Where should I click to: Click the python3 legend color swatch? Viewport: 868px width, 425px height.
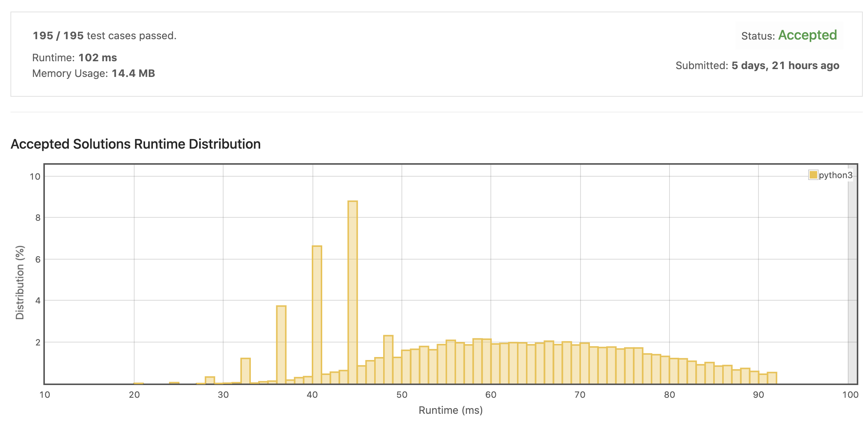[x=813, y=175]
